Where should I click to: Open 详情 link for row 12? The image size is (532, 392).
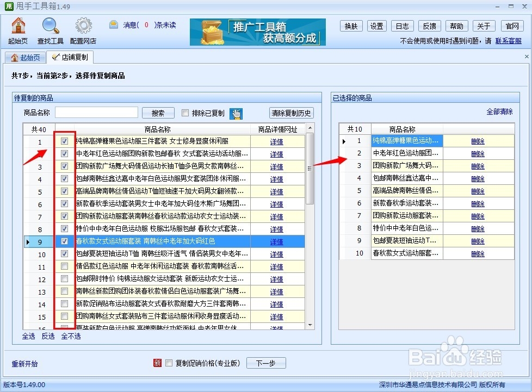pos(276,279)
